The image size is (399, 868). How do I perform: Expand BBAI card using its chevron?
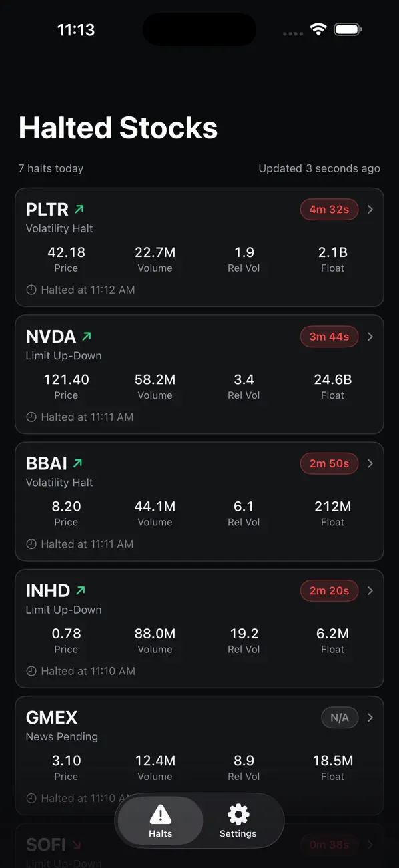pyautogui.click(x=370, y=463)
